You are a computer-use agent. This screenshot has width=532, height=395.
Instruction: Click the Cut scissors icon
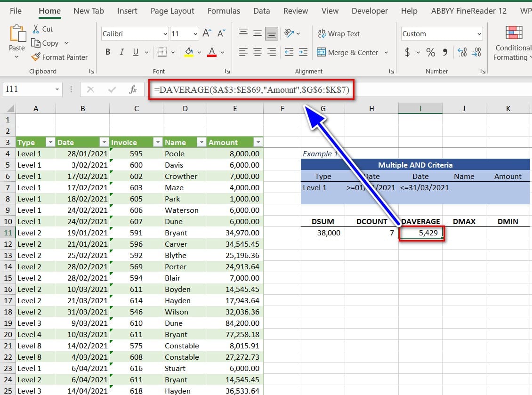36,29
